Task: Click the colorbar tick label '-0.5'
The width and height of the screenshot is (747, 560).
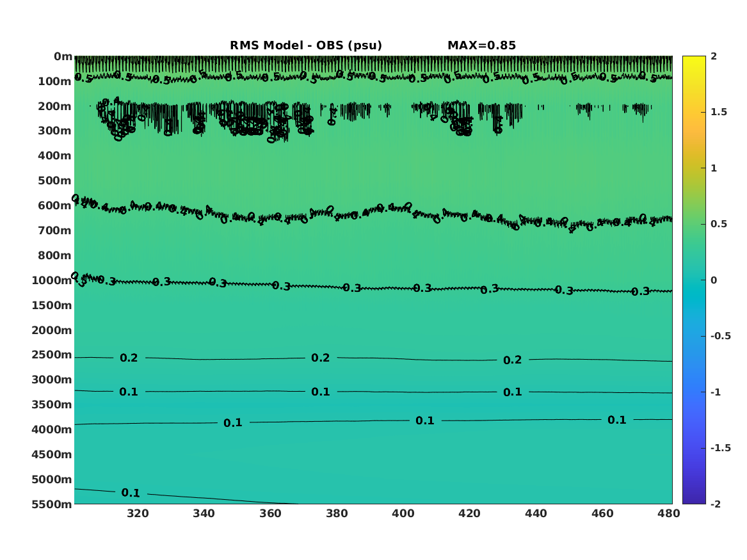Action: coord(720,336)
